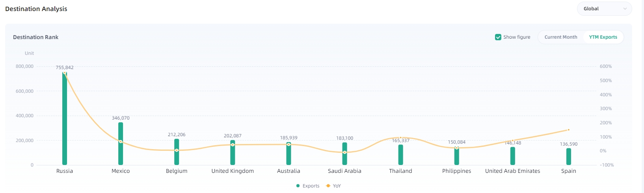Click the Spain YoY data point

[569, 130]
